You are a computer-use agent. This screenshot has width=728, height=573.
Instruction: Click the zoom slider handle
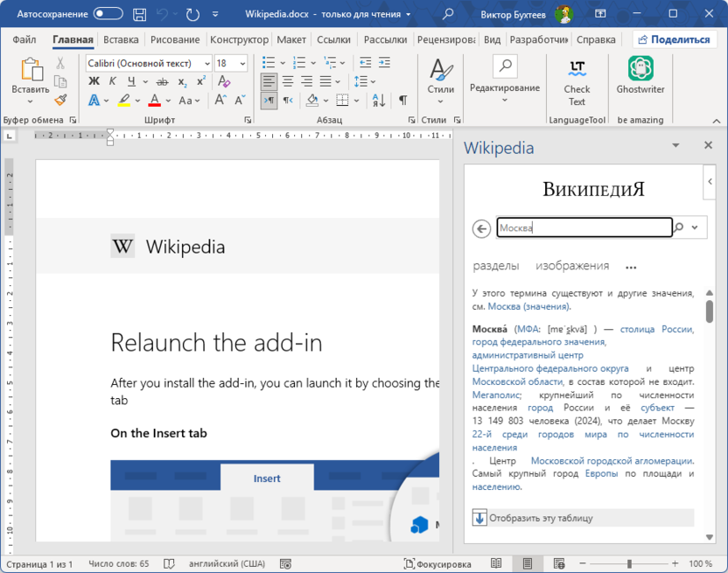[628, 564]
